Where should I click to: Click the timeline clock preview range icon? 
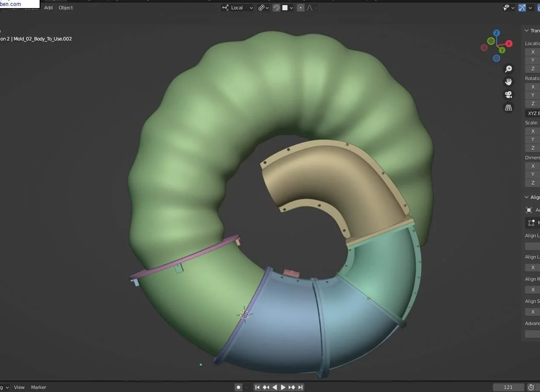point(531,387)
